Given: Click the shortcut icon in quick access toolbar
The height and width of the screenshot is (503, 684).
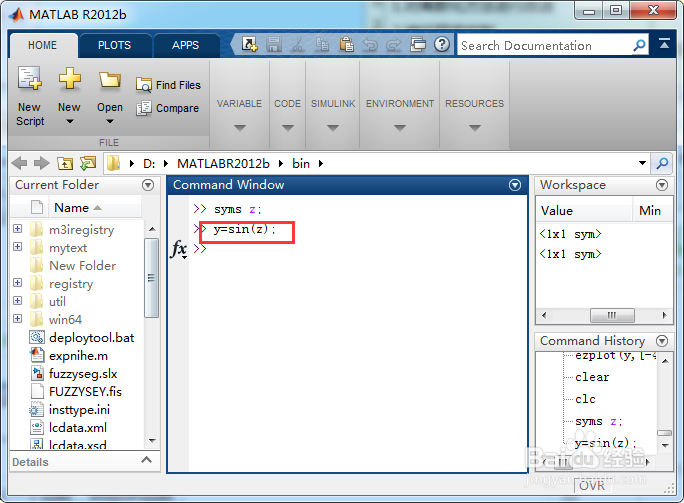Looking at the screenshot, I should [x=250, y=44].
